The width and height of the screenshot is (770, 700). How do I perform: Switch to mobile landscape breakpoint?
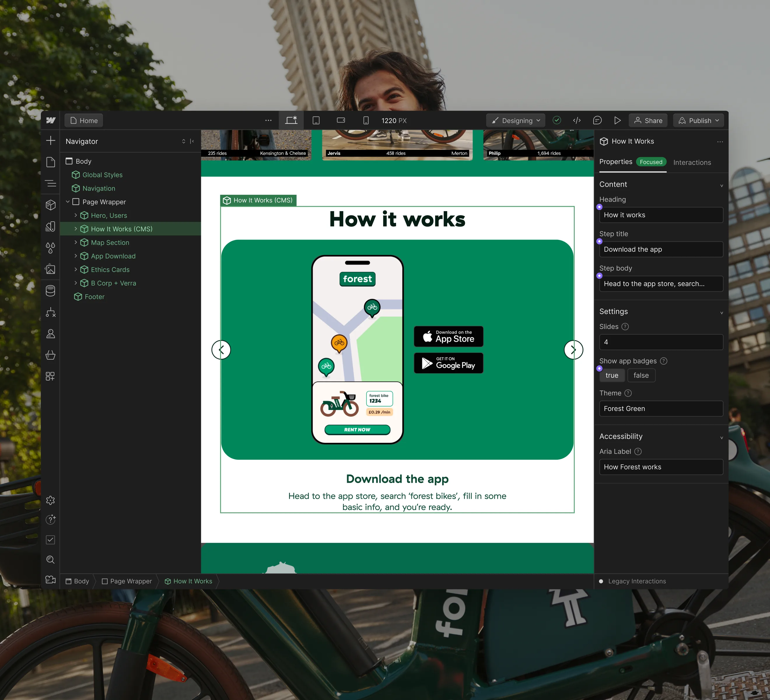tap(341, 121)
